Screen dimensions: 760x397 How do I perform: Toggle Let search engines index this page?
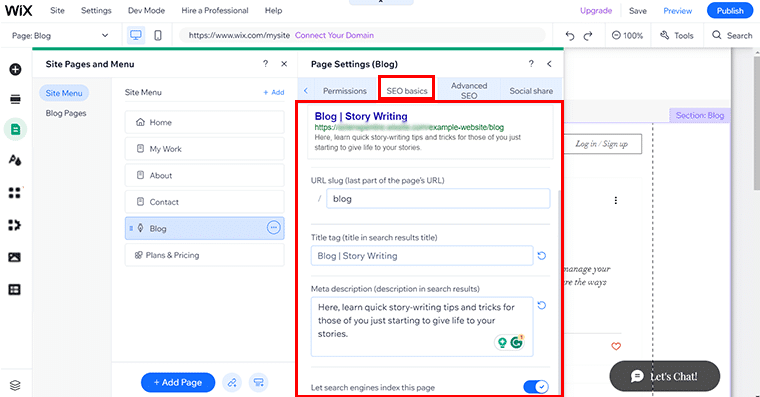click(x=536, y=387)
